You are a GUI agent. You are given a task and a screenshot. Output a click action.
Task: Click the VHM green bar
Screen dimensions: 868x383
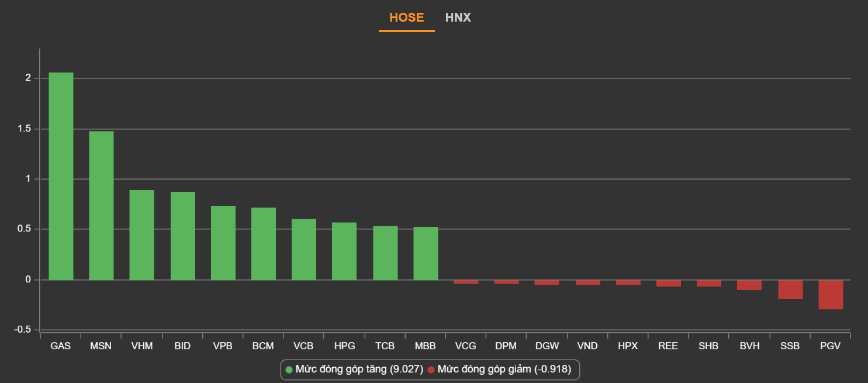(141, 234)
